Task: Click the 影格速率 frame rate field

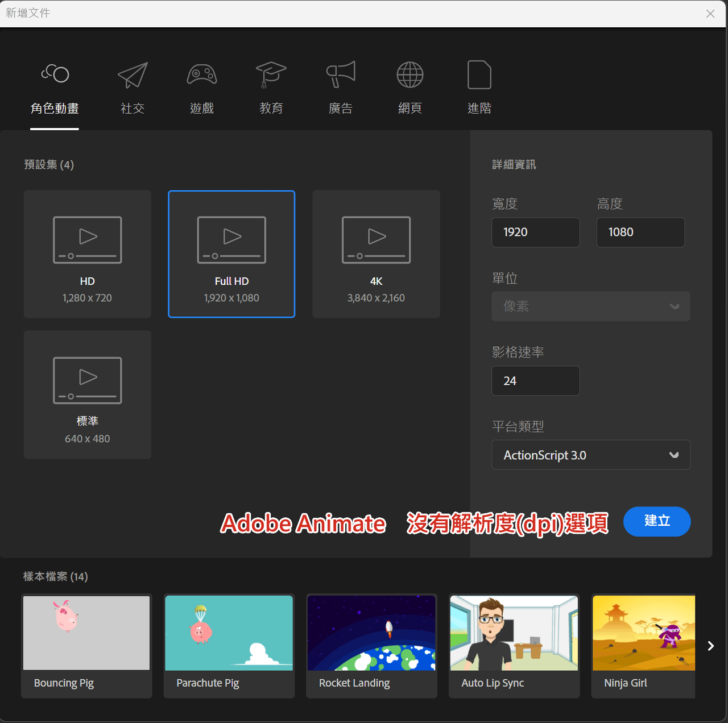Action: [x=536, y=381]
